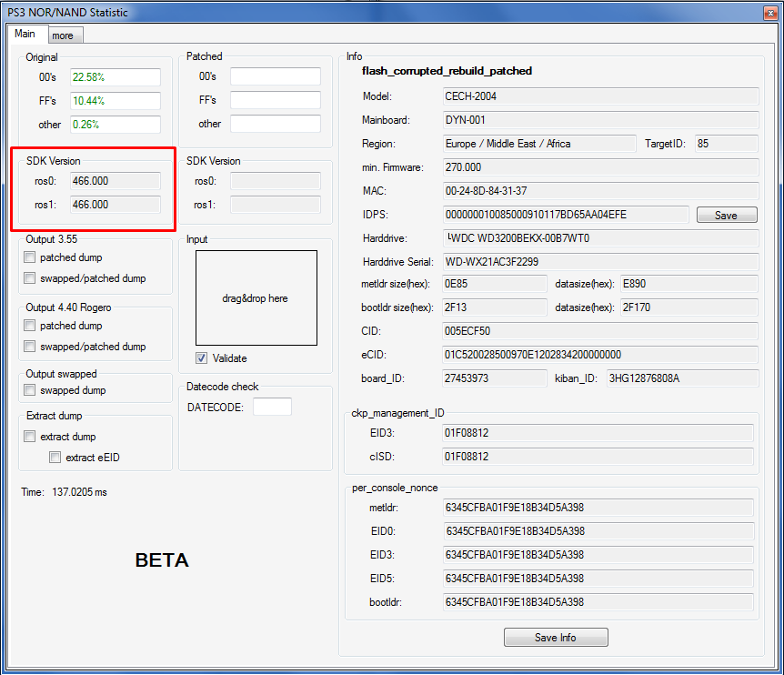Screen dimensions: 784x675
Task: Focus the DATECODE input field
Action: click(273, 407)
